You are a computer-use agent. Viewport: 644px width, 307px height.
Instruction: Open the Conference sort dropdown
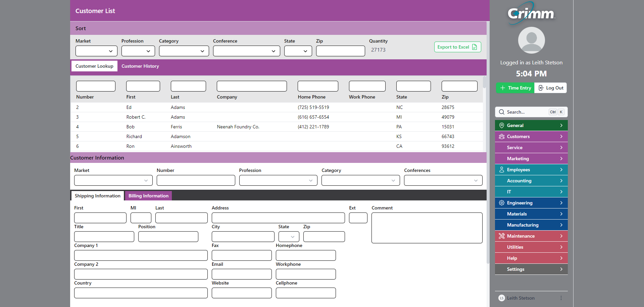(246, 51)
